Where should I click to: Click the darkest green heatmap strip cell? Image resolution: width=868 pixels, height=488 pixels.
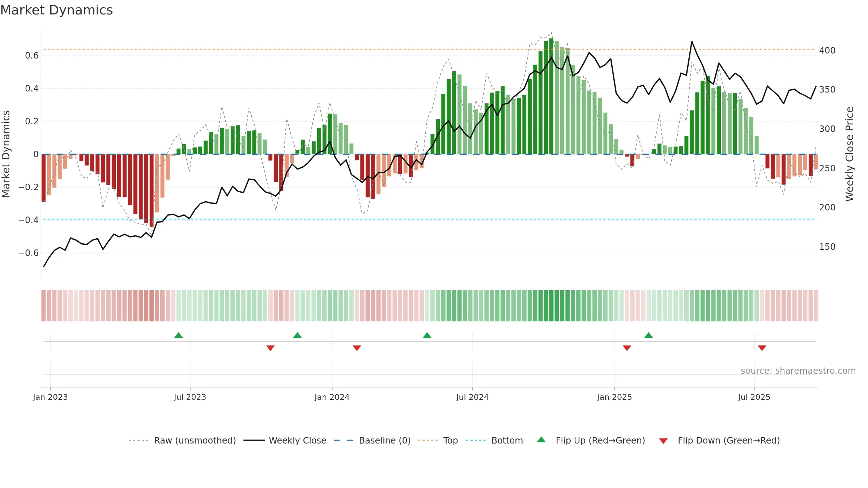pyautogui.click(x=551, y=305)
